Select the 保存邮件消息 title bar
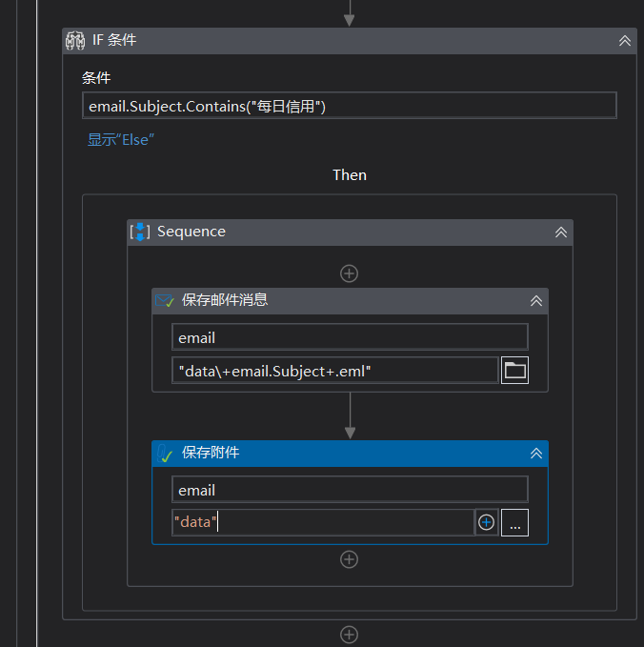Image resolution: width=644 pixels, height=647 pixels. [x=350, y=301]
